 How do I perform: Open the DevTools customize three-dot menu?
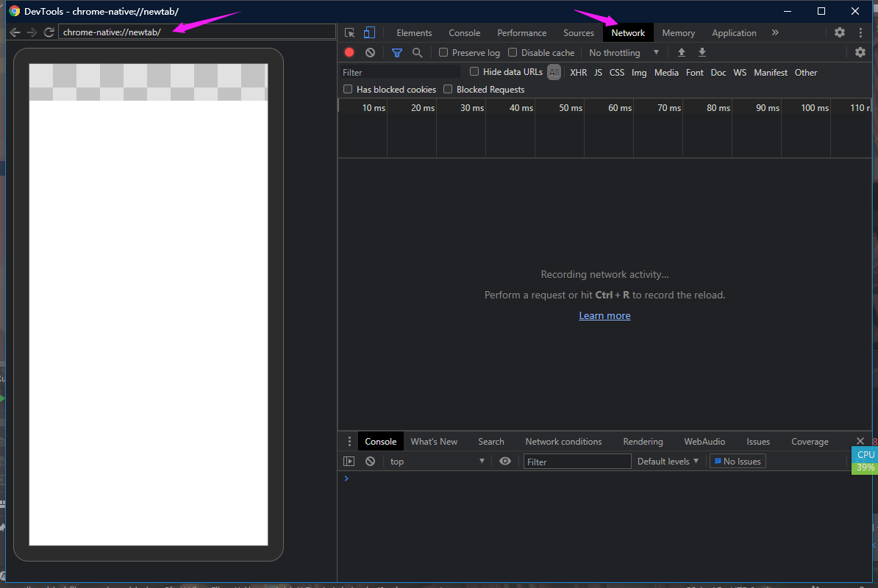pos(860,32)
